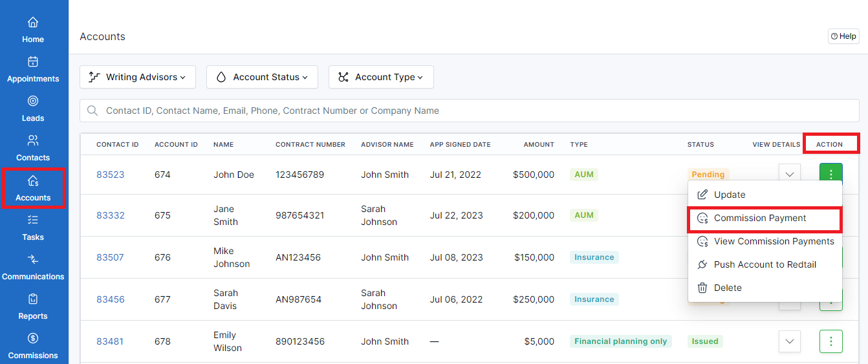
Task: Open Home in the sidebar
Action: [x=33, y=30]
